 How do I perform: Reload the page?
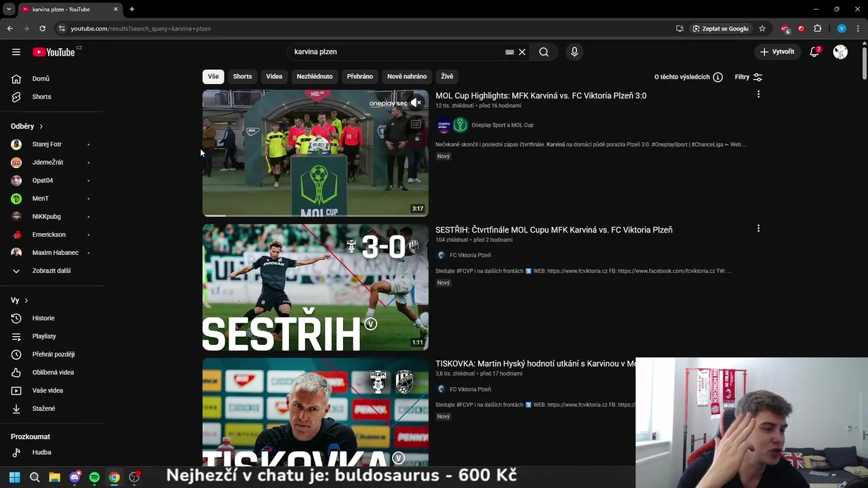tap(42, 28)
